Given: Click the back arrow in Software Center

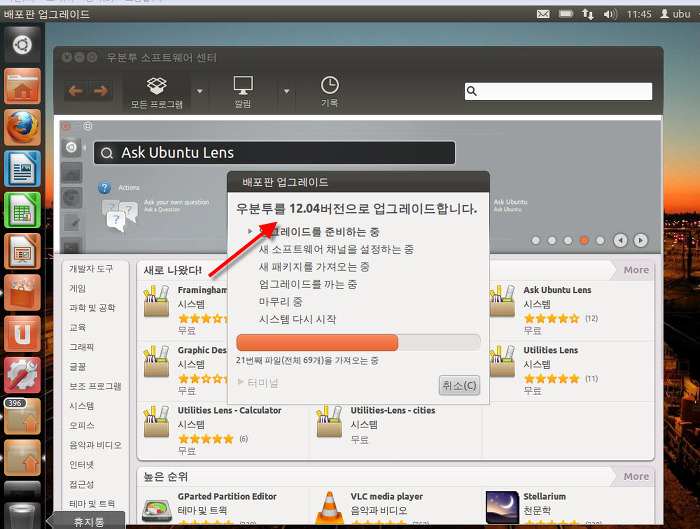Looking at the screenshot, I should point(75,92).
